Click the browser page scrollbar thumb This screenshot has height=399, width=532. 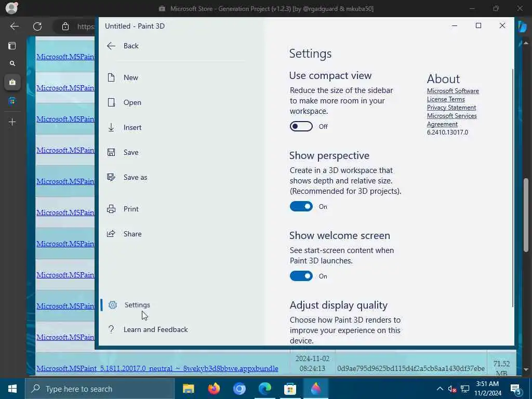526,215
